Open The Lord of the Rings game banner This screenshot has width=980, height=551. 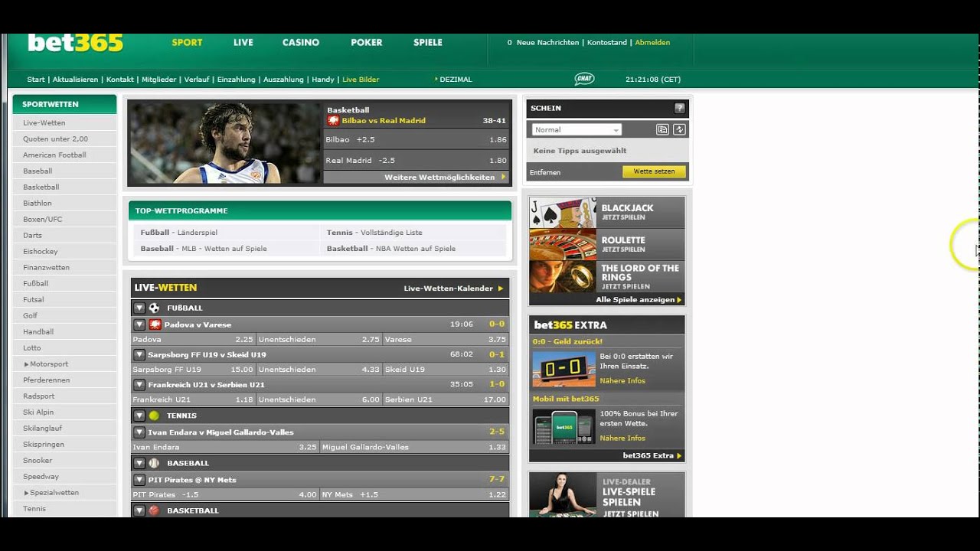[607, 276]
